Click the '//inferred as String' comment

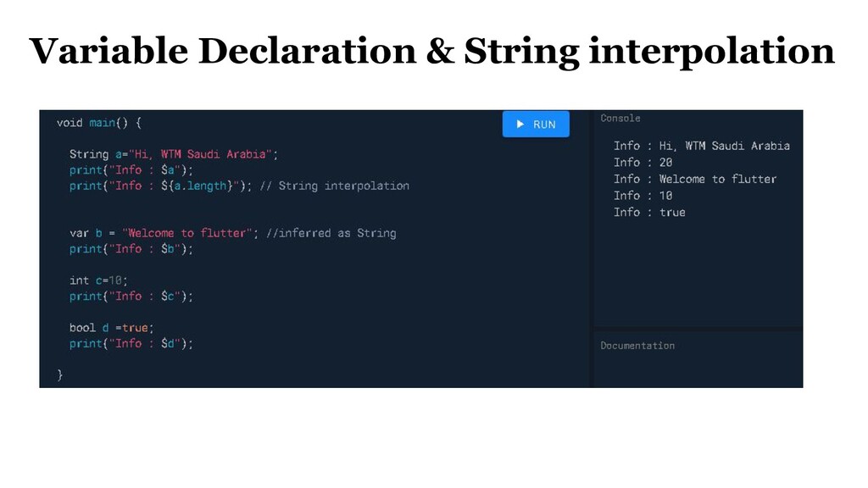[331, 233]
